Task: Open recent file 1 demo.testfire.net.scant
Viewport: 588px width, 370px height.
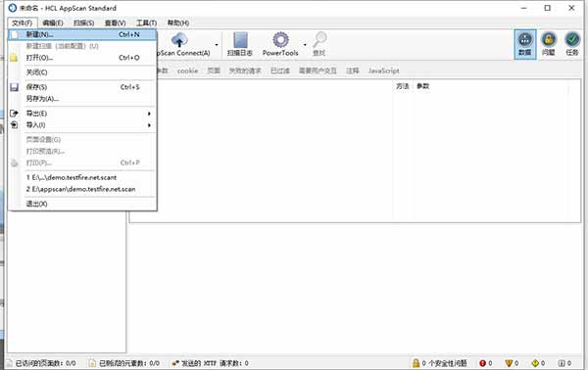Action: 81,177
